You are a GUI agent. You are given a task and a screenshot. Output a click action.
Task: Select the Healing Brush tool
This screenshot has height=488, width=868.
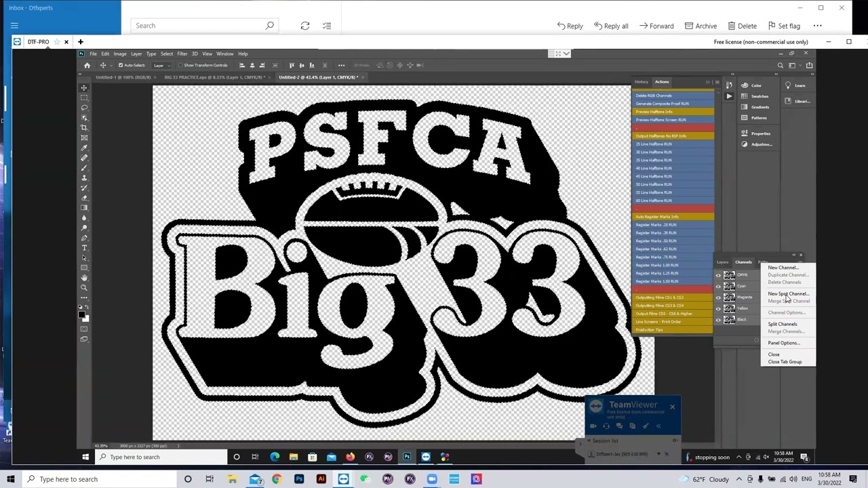[x=84, y=158]
